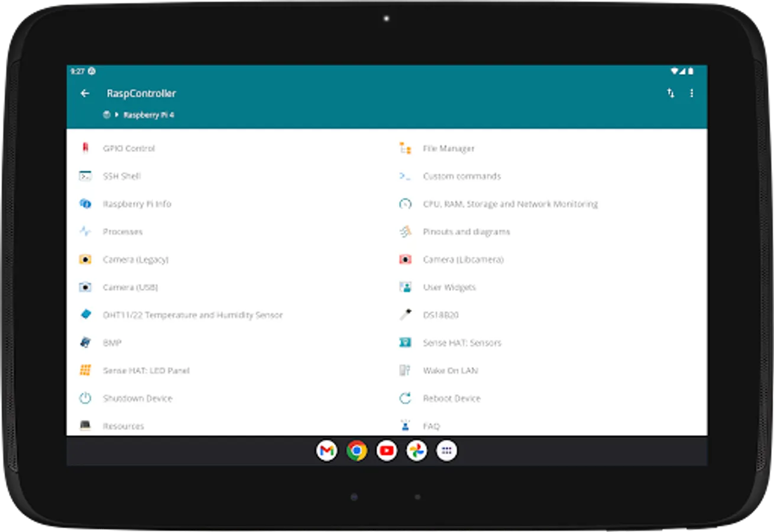Tap the Sense HAT LED Panel grid icon
774x532 pixels.
click(x=85, y=371)
